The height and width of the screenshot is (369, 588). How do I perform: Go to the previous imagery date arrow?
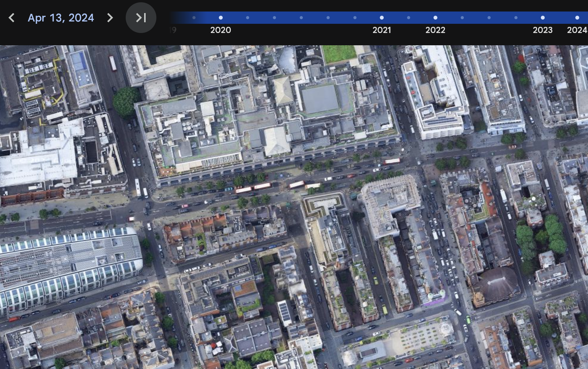pos(11,18)
